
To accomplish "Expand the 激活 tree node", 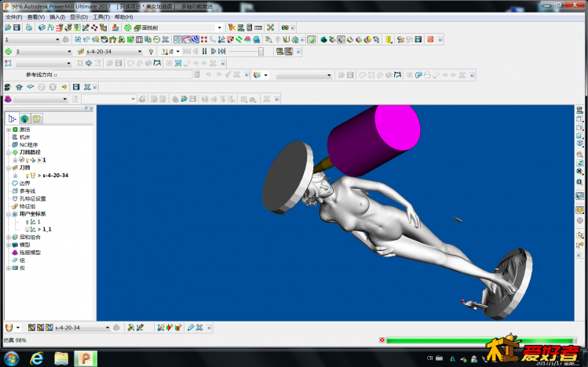I will point(9,129).
